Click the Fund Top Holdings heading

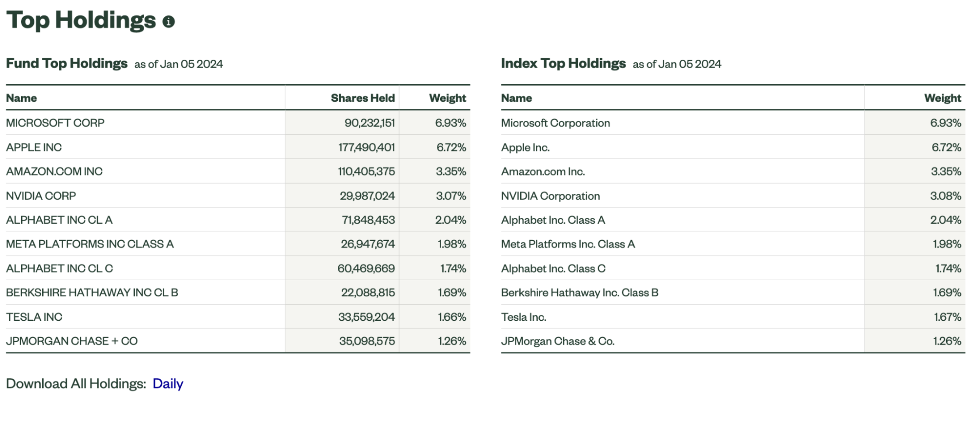(x=67, y=64)
